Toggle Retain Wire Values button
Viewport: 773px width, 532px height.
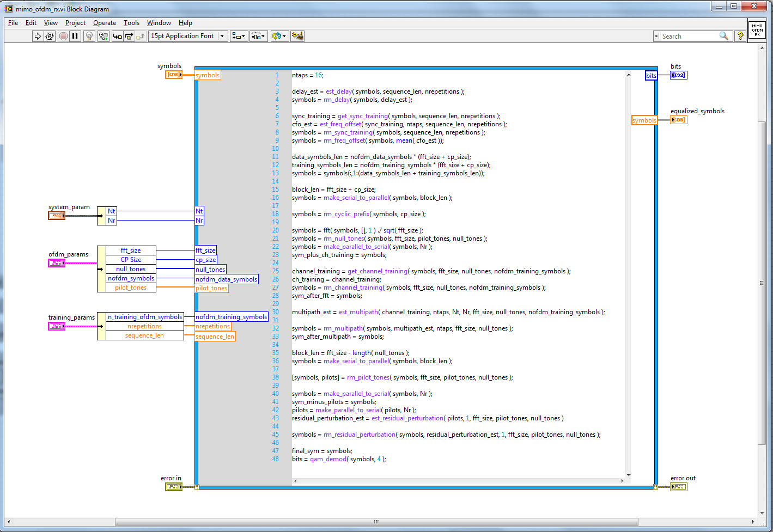[x=104, y=36]
